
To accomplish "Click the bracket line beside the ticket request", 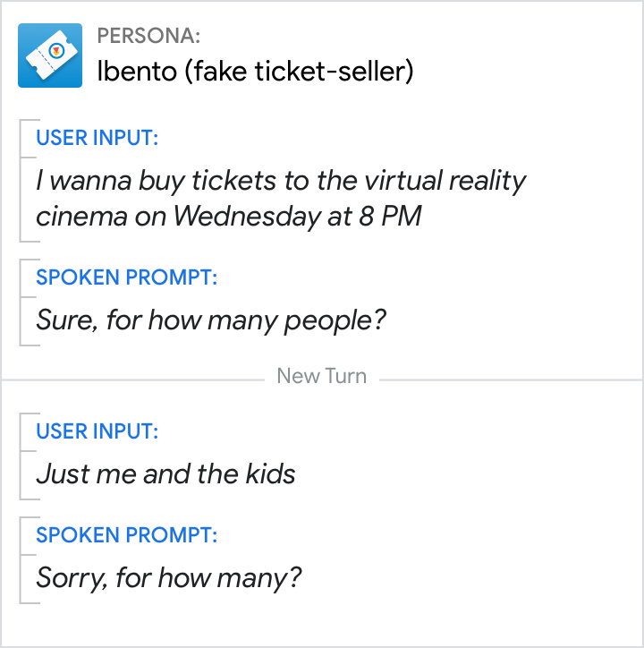I will pos(21,181).
